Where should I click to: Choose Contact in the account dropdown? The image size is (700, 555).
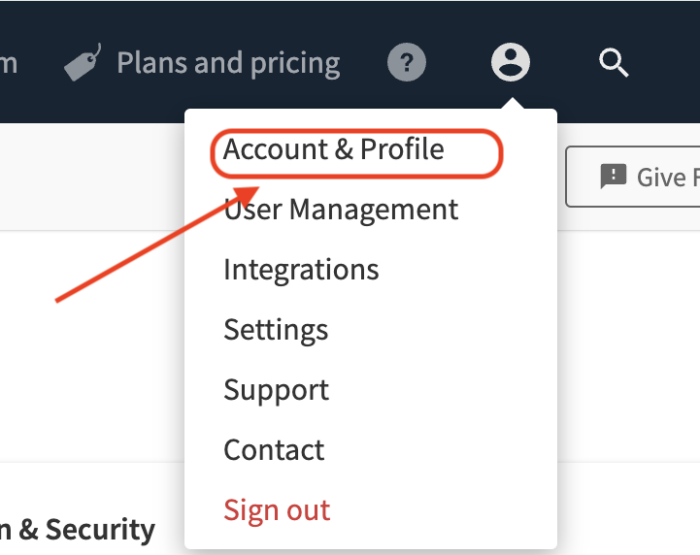coord(274,450)
